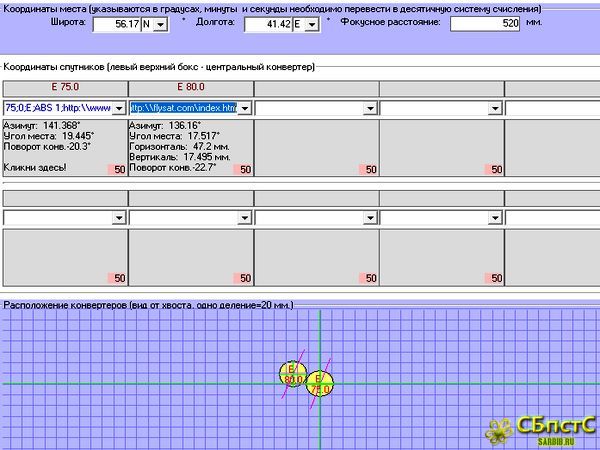Click the focal length field showing 520
600x450 pixels.
point(485,24)
